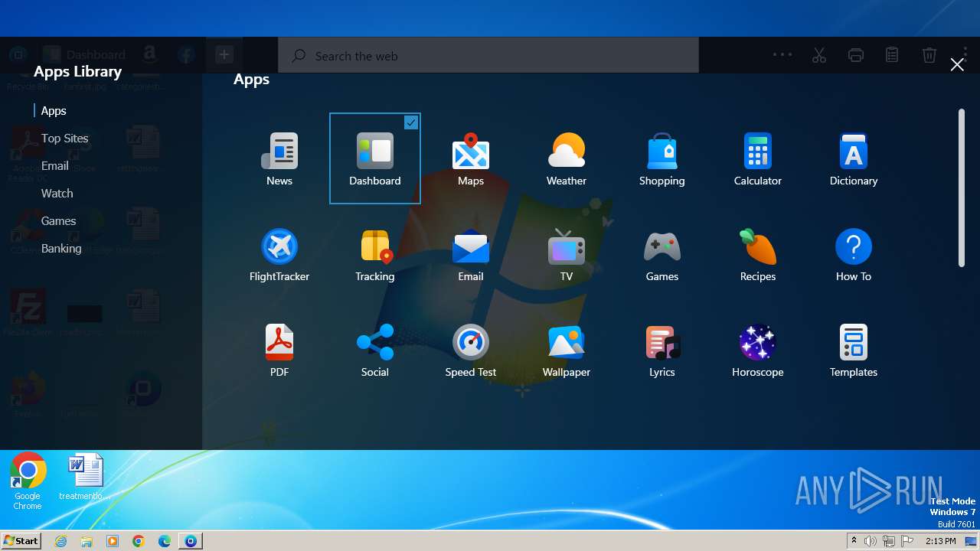The height and width of the screenshot is (551, 980).
Task: Open Windows Start menu
Action: click(x=21, y=541)
